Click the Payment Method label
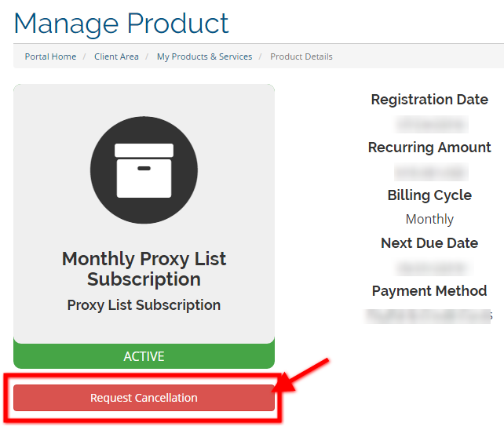This screenshot has height=430, width=504. coord(429,291)
